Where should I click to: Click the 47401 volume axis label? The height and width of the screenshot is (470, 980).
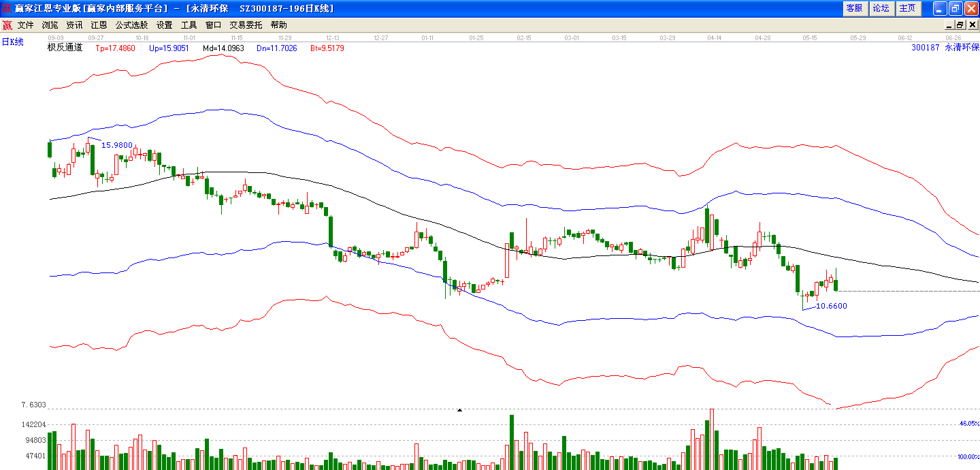point(36,456)
